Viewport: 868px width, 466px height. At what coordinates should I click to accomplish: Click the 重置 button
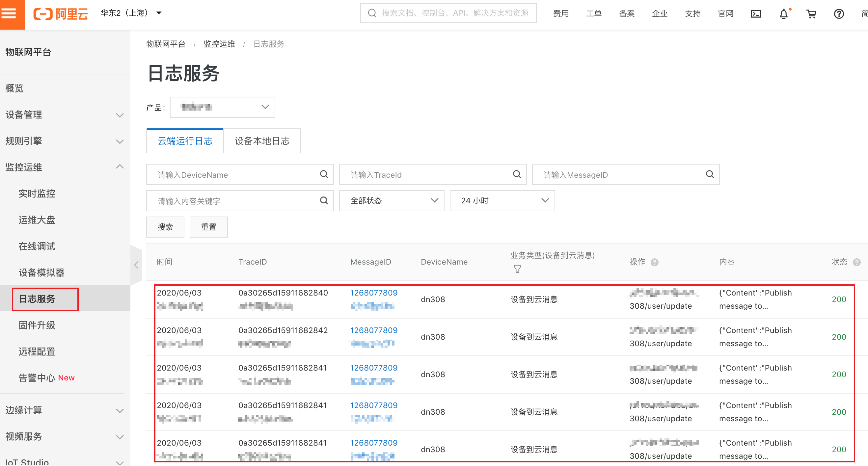click(208, 227)
